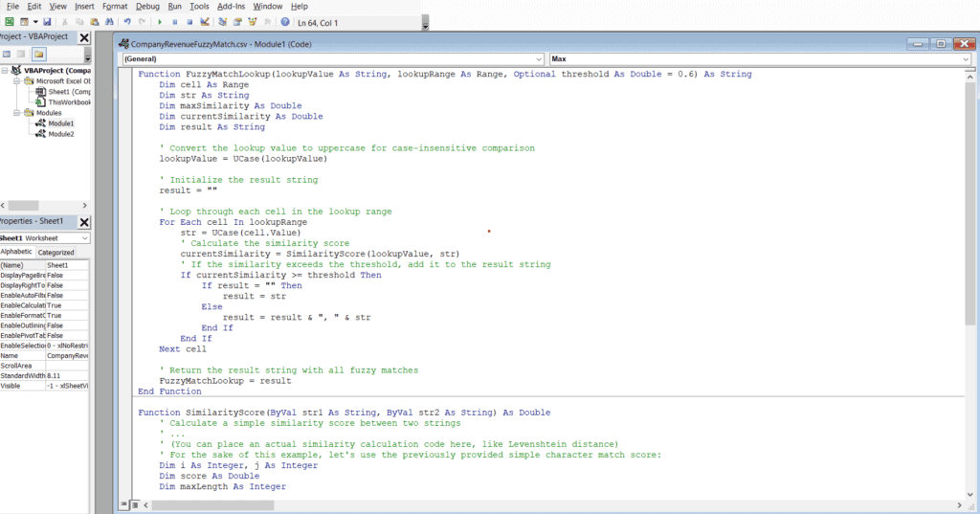Click the Break pause icon in toolbar
Image resolution: width=980 pixels, height=514 pixels.
[175, 22]
